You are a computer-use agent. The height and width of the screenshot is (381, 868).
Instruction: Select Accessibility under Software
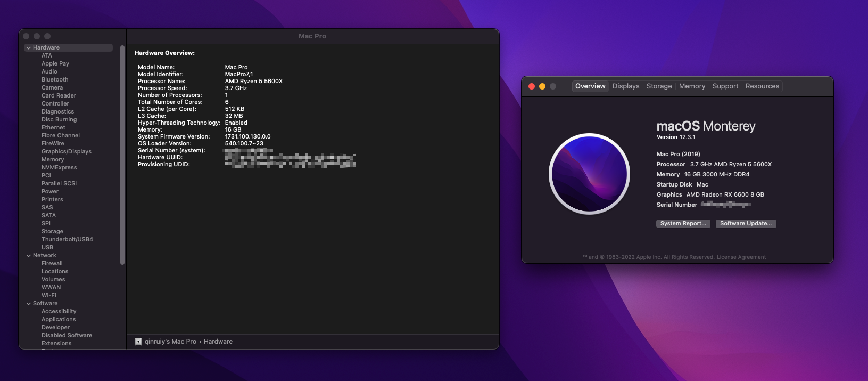[59, 312]
